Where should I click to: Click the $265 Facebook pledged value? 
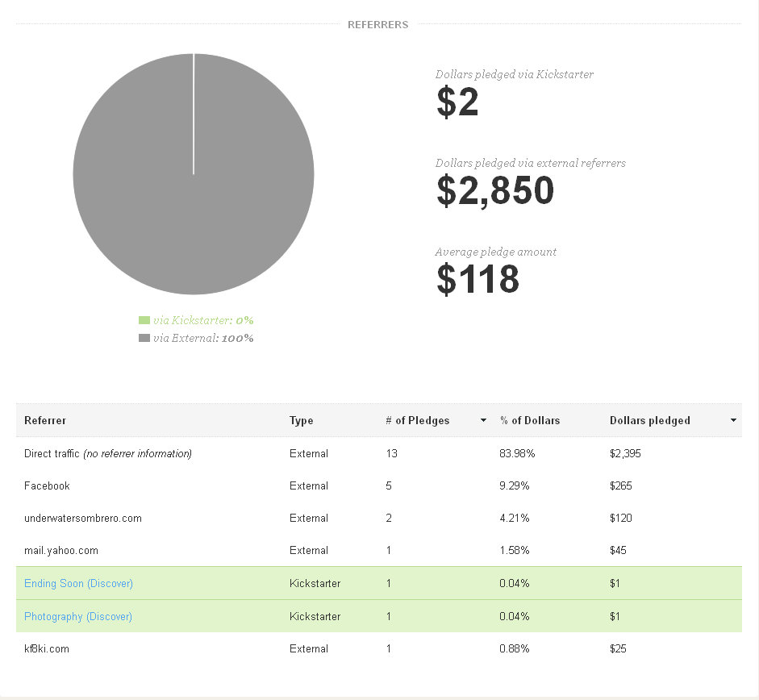click(620, 485)
